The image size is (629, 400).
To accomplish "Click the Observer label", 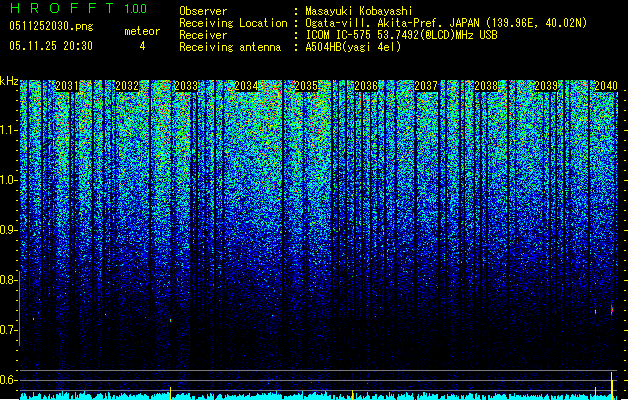I will coord(203,11).
